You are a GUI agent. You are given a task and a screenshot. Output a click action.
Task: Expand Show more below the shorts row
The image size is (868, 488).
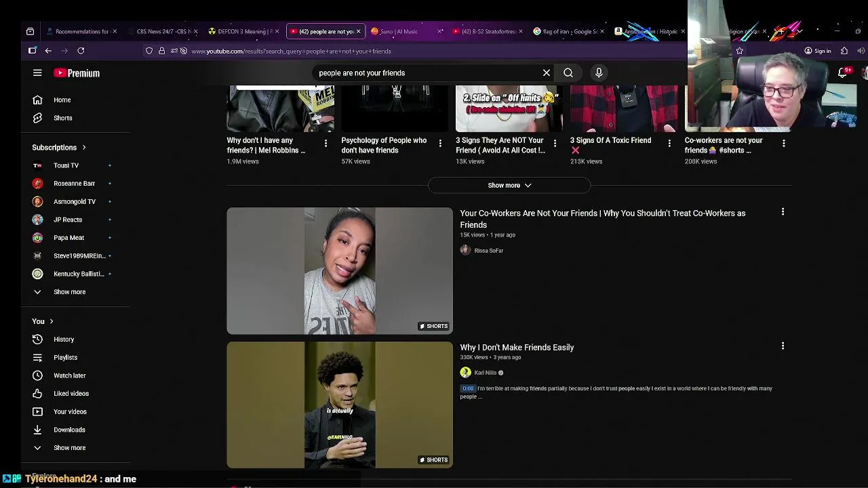click(x=509, y=185)
